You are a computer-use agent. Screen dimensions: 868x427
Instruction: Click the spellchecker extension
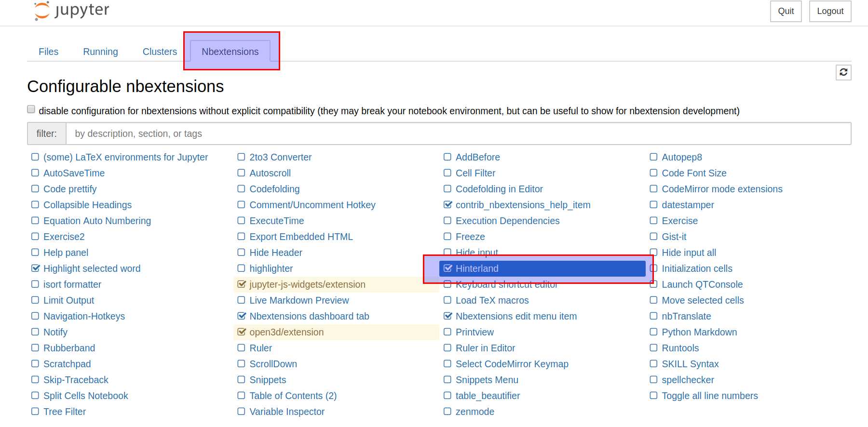pos(688,380)
